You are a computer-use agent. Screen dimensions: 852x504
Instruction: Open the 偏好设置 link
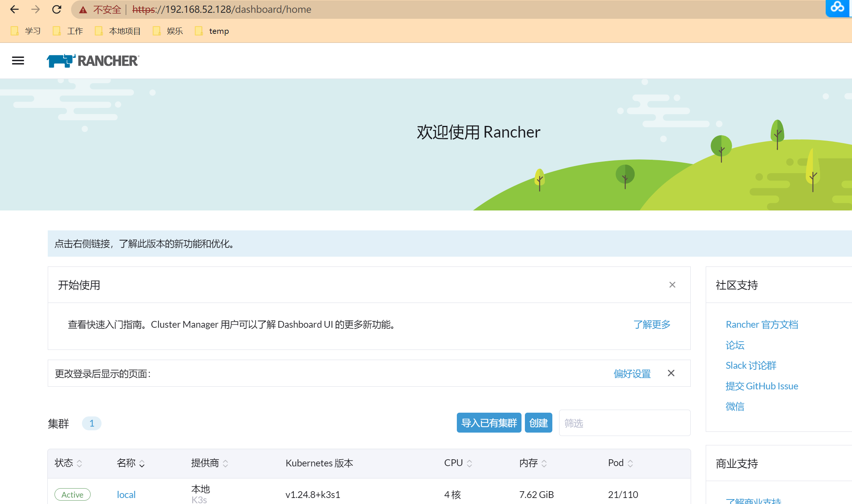(632, 374)
